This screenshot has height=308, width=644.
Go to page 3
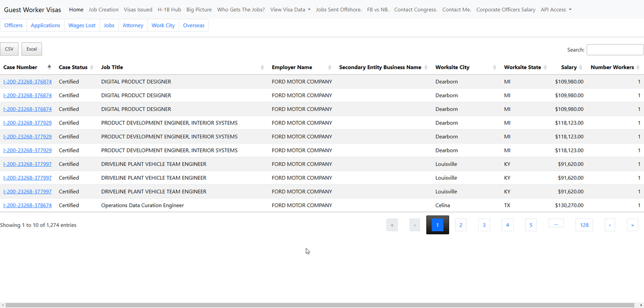(x=484, y=225)
